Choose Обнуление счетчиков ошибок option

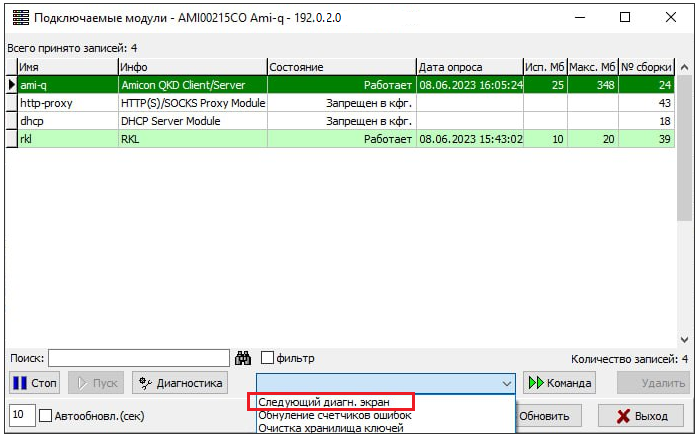click(334, 415)
